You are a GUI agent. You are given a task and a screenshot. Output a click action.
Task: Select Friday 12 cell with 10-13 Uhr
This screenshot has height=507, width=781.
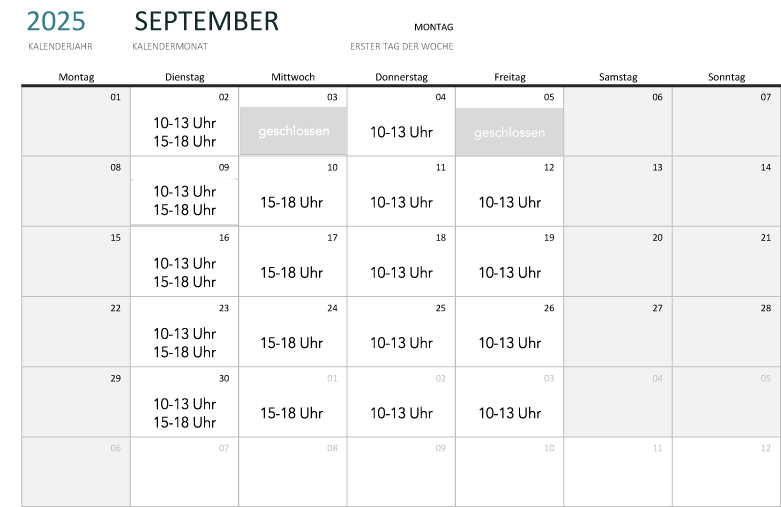coord(510,203)
